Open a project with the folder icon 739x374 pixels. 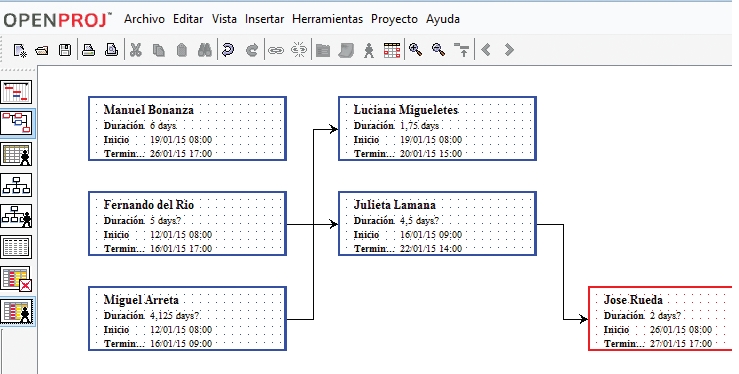(x=42, y=50)
